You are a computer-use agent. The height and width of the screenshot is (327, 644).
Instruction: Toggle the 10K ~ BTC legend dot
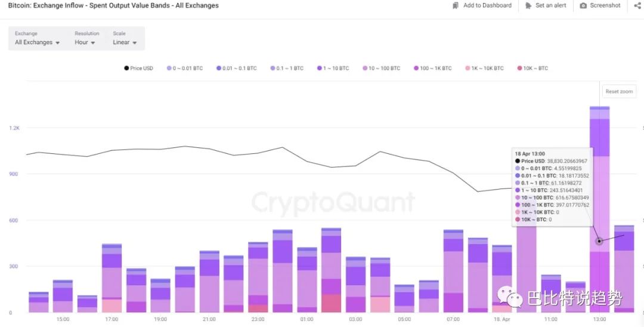point(519,68)
